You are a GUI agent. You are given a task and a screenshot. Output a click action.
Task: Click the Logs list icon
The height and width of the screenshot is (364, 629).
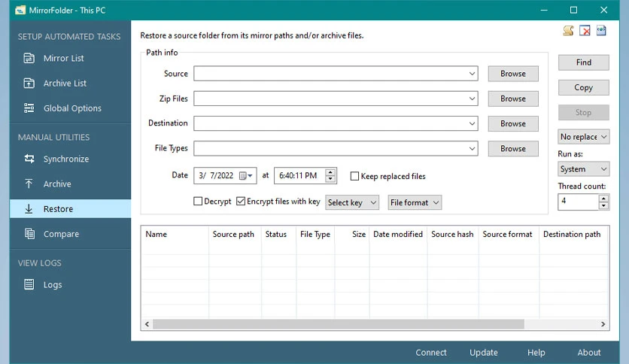[29, 284]
